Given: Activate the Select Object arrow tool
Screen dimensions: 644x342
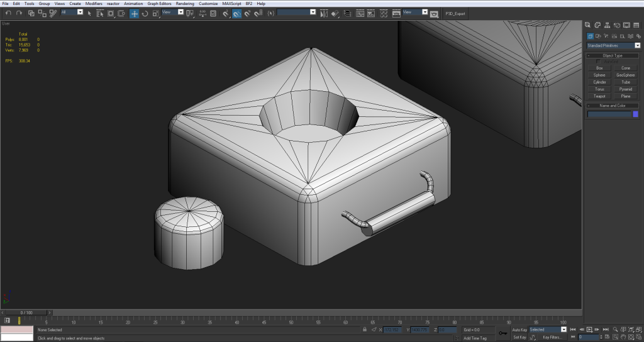Looking at the screenshot, I should point(90,13).
